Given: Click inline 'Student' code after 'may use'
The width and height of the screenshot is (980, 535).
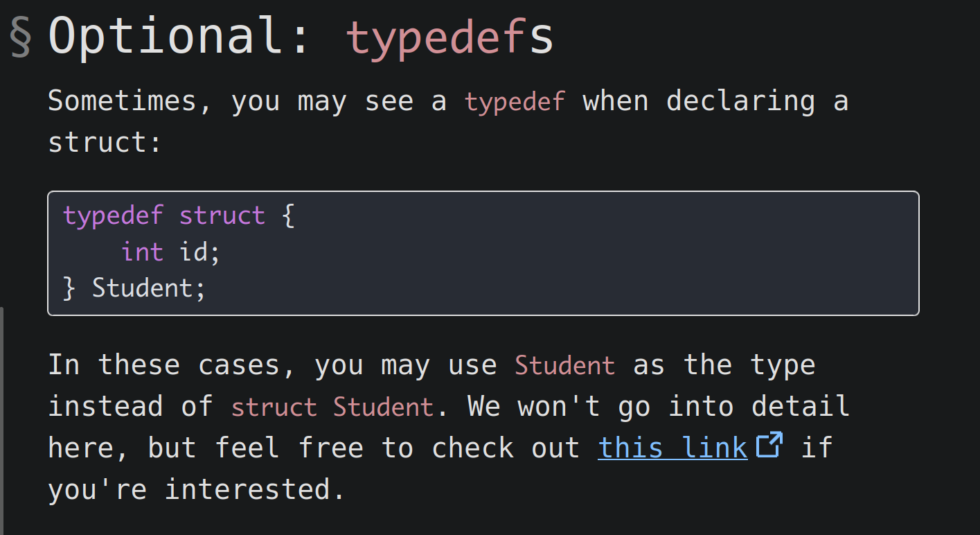Looking at the screenshot, I should 564,365.
